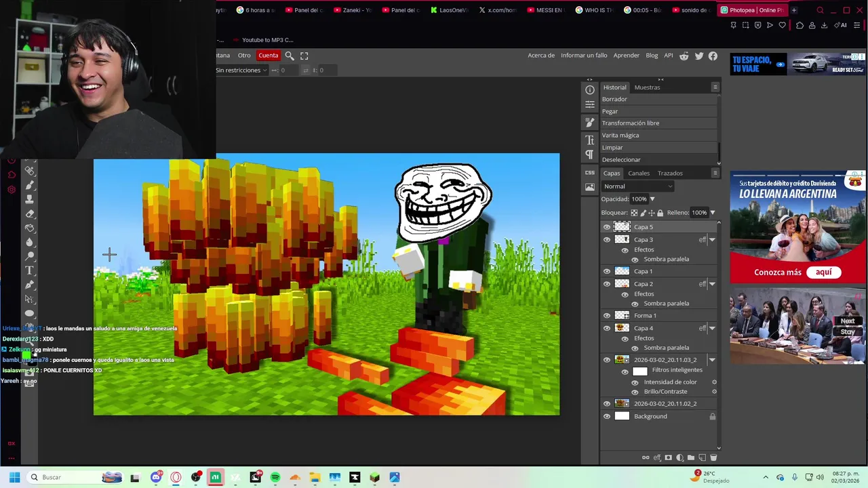Select the Path Select arrow tool
Viewport: 868px width, 488px height.
coord(30,299)
